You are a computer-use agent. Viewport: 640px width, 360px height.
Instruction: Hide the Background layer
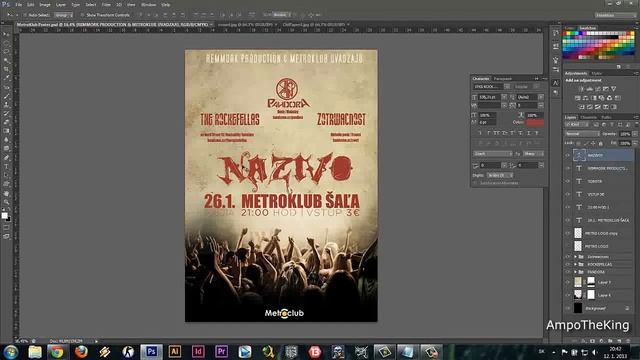pos(568,308)
